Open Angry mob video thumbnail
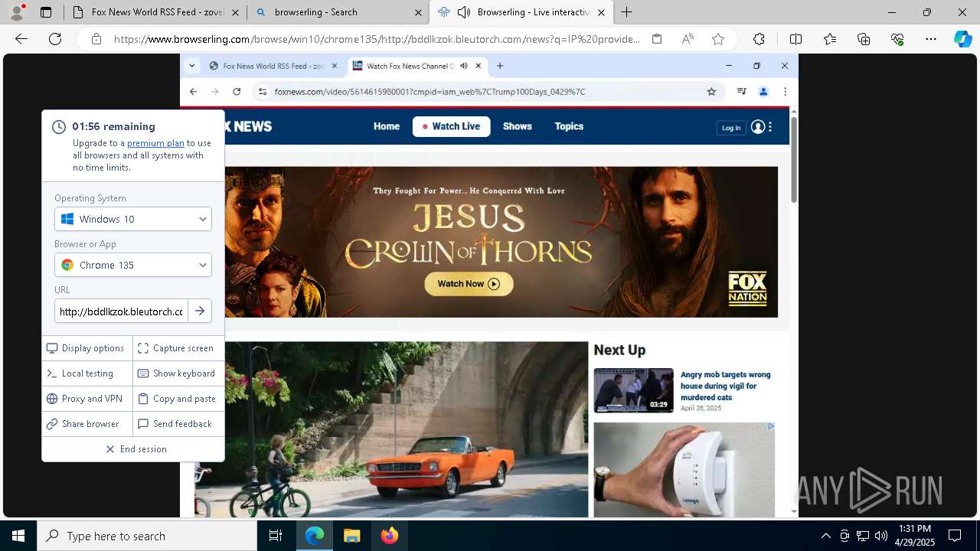This screenshot has height=551, width=980. coord(633,390)
